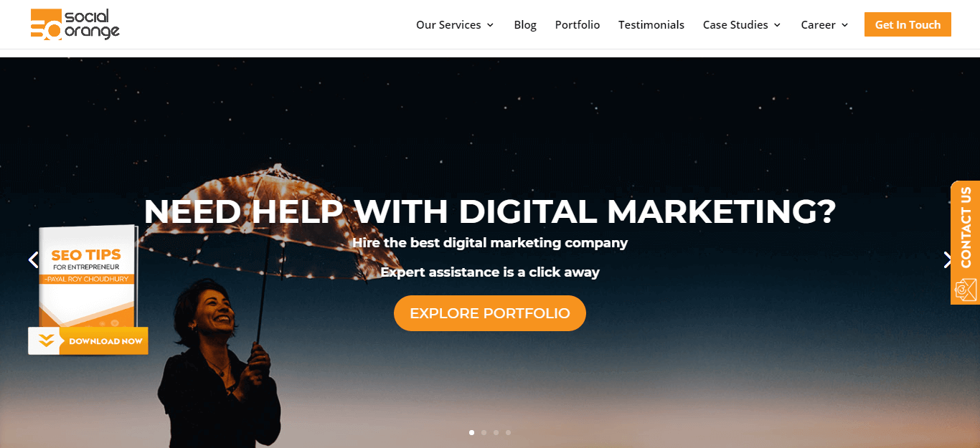Open the Portfolio menu item
Screen dimensions: 980x448
pos(578,24)
